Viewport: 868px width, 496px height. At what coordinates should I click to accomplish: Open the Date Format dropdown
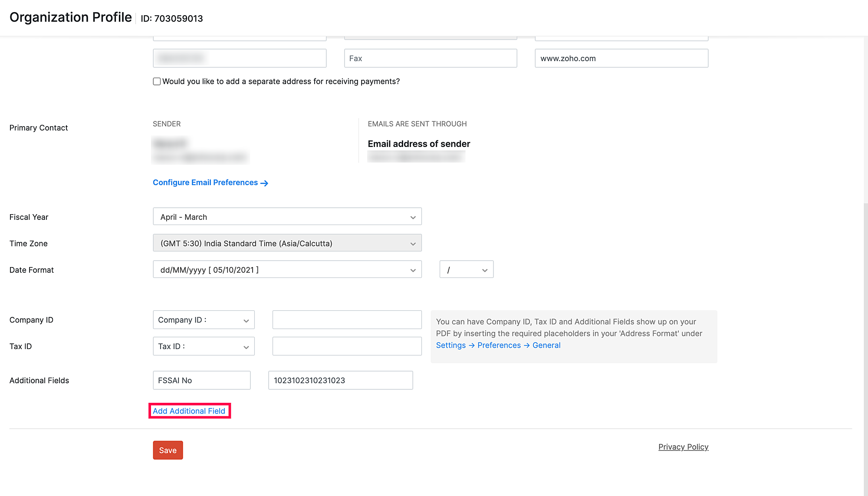[x=287, y=270]
